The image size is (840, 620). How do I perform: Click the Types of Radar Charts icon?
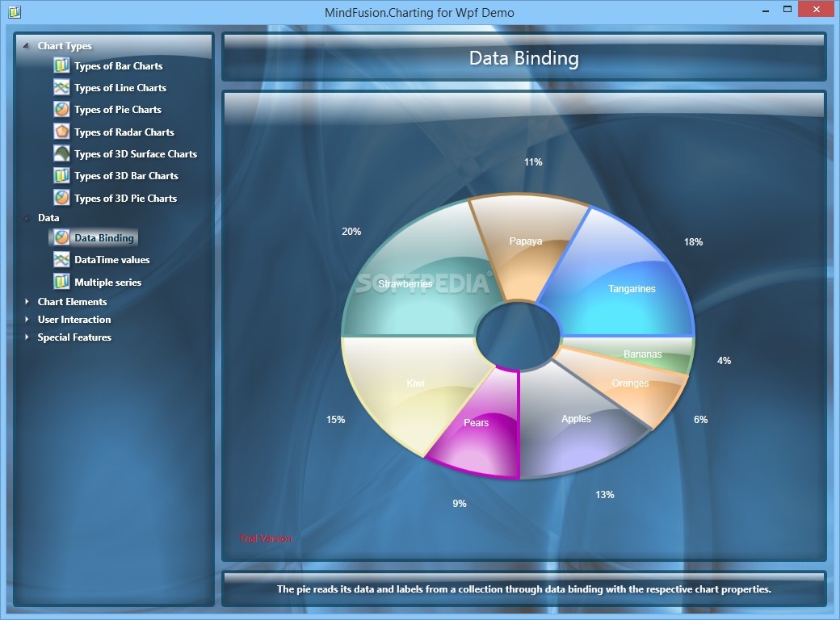[x=61, y=132]
